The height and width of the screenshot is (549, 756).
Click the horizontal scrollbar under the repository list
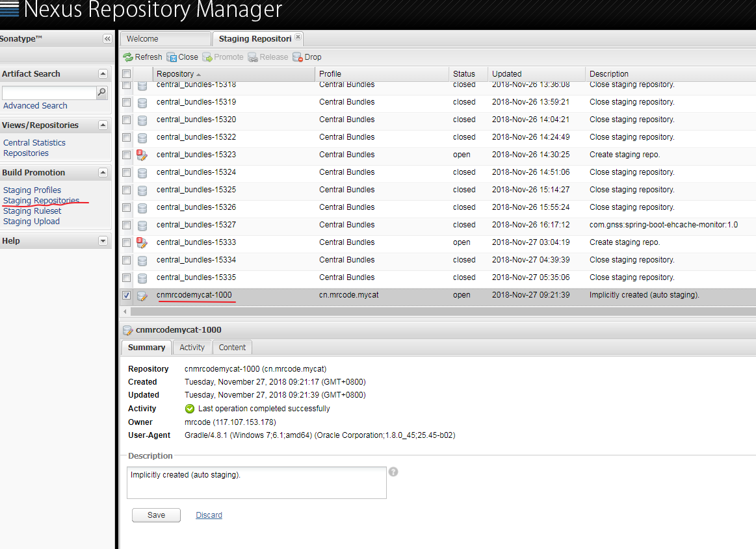(436, 312)
